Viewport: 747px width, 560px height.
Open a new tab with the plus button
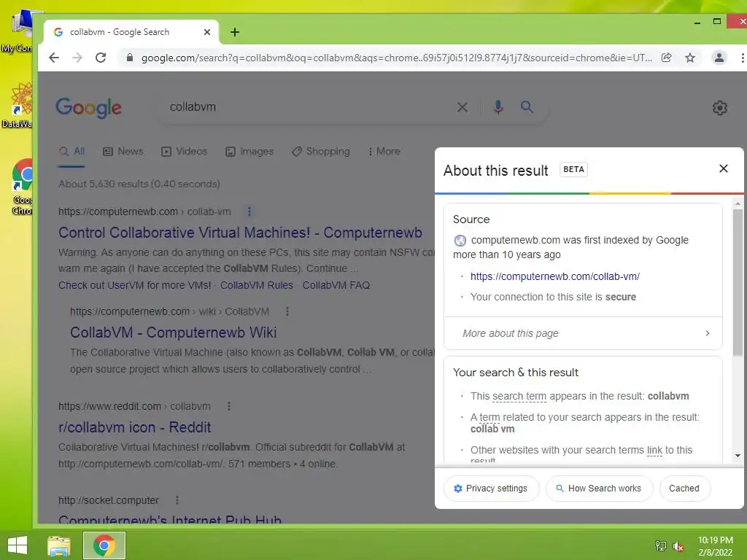(x=235, y=32)
